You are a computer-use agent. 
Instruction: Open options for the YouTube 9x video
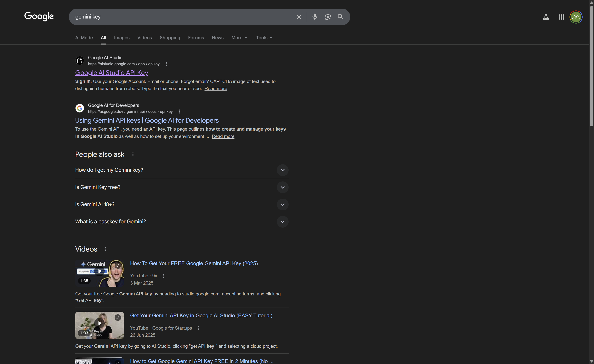pos(164,276)
